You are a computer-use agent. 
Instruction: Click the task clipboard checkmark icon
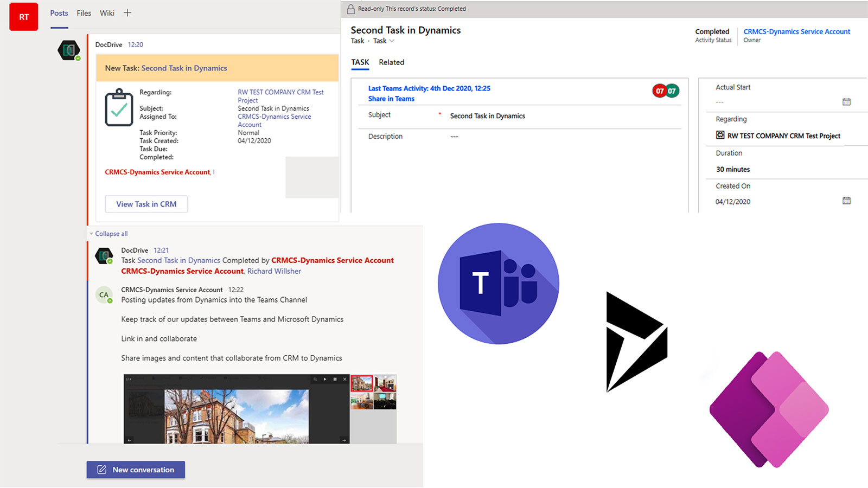point(119,107)
